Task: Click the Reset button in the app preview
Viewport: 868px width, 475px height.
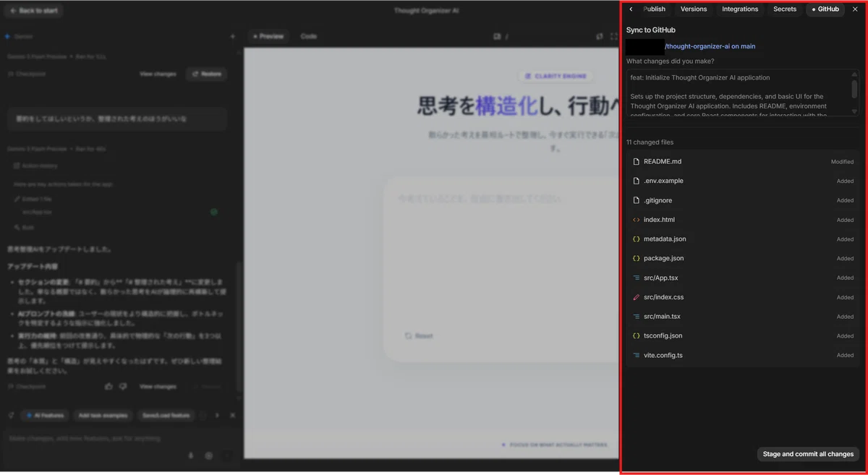Action: click(x=420, y=336)
